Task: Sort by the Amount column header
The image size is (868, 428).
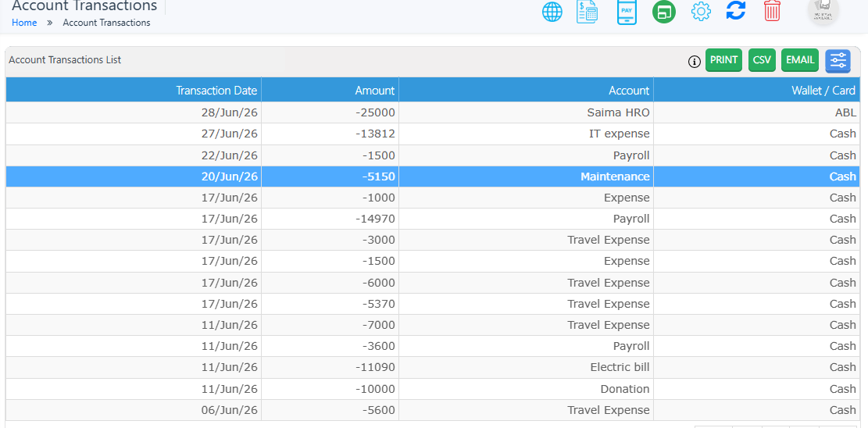Action: [330, 90]
